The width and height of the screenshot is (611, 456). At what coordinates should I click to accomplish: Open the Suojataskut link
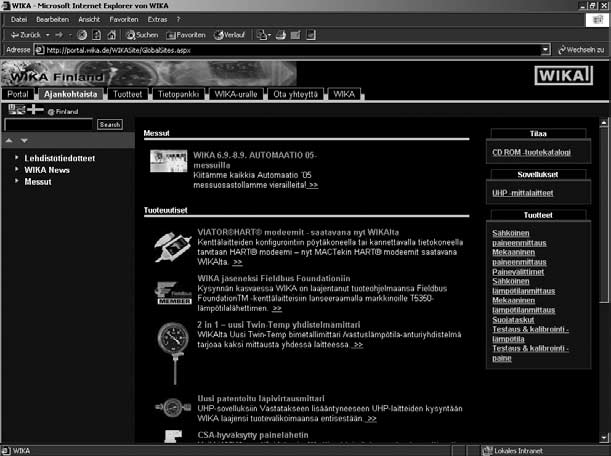[513, 320]
